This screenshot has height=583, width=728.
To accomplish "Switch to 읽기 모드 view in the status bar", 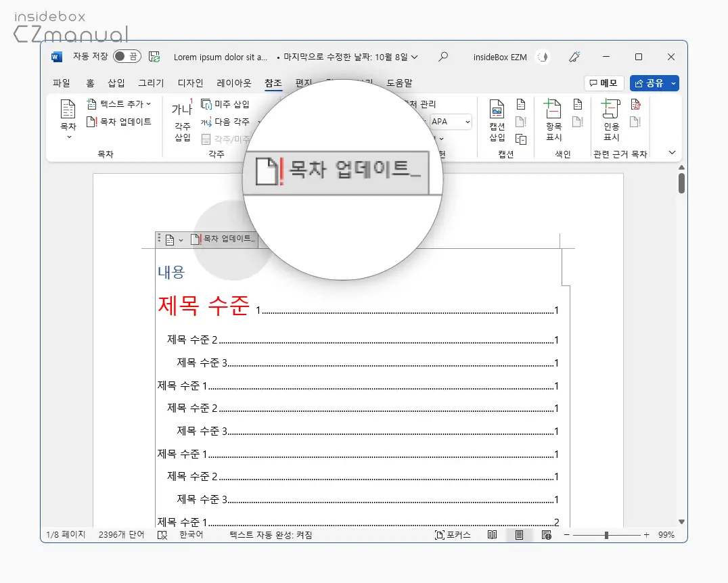I will (491, 534).
